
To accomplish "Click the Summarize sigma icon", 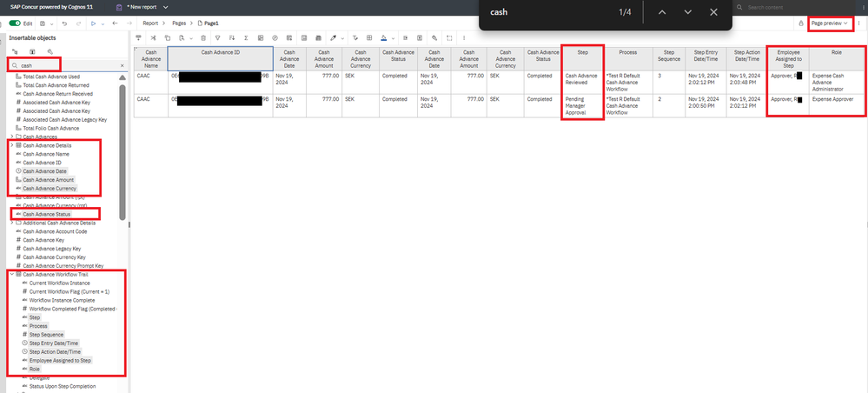I will pyautogui.click(x=247, y=37).
